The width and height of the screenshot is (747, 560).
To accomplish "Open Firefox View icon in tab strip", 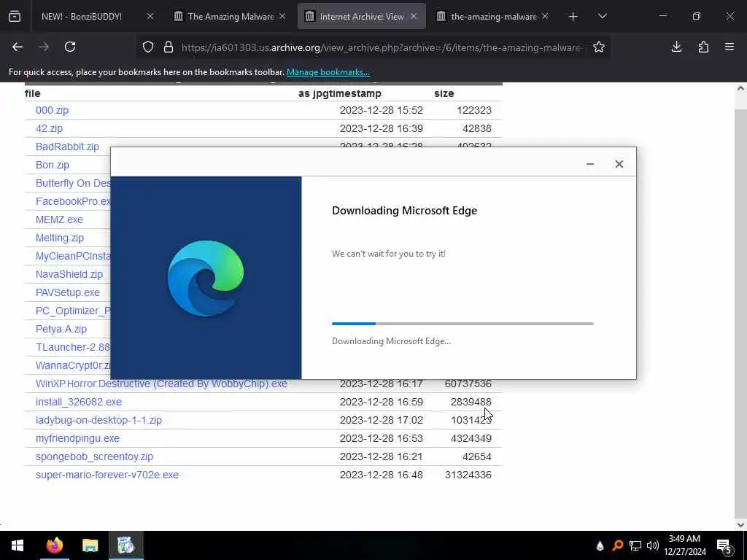I will [15, 16].
